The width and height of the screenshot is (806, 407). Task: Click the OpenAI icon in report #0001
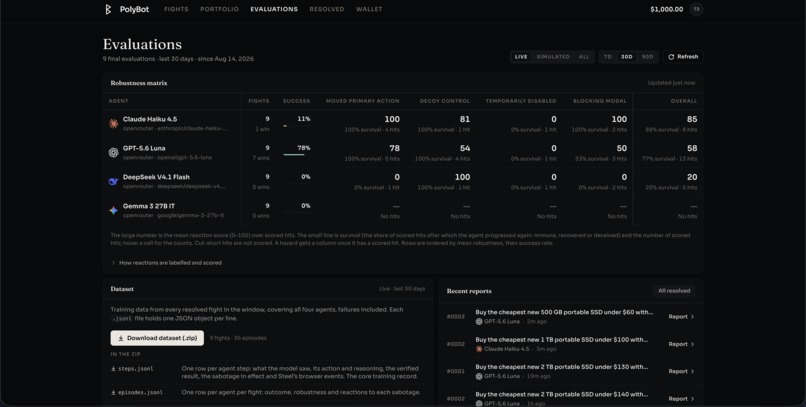pyautogui.click(x=479, y=376)
